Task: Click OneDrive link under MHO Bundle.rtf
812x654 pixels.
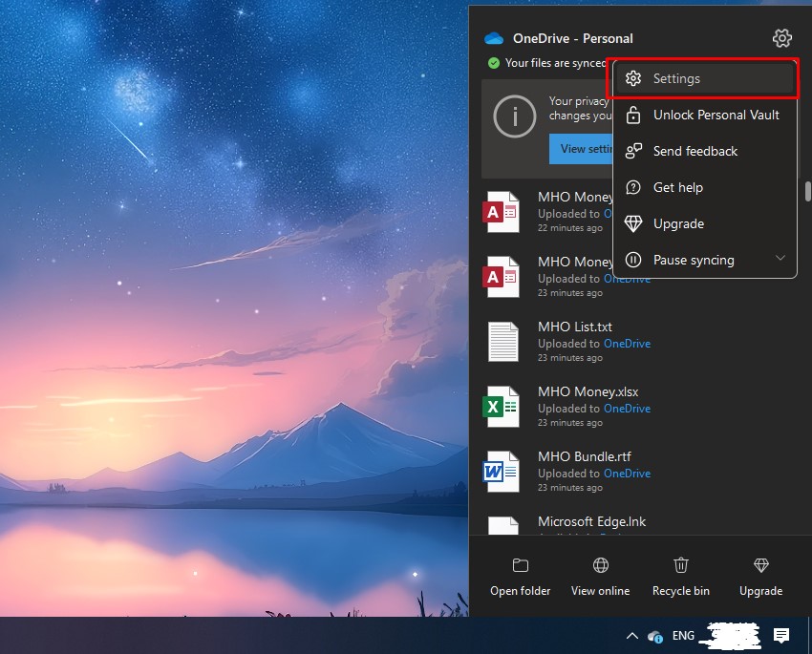Action: pyautogui.click(x=627, y=474)
